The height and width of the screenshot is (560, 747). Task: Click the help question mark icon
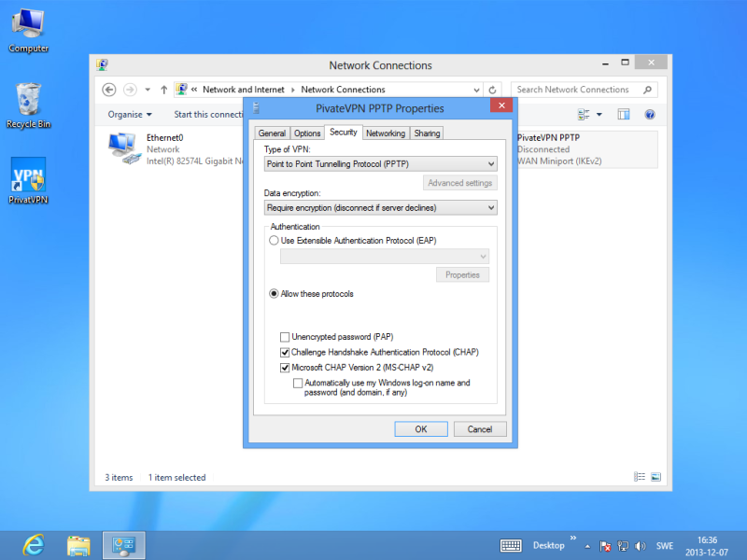click(649, 114)
